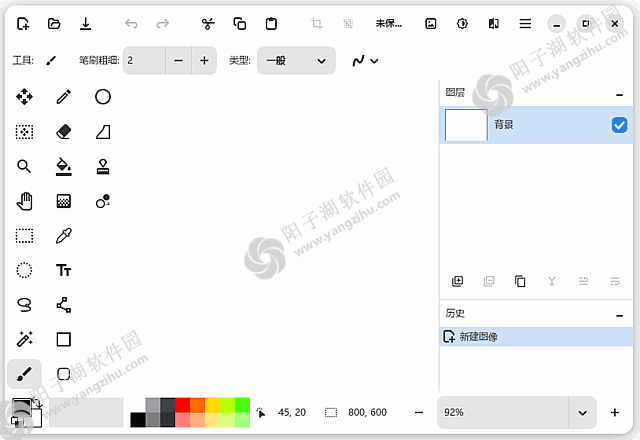Select the Freeform Shape tool
640x440 pixels.
point(103,132)
